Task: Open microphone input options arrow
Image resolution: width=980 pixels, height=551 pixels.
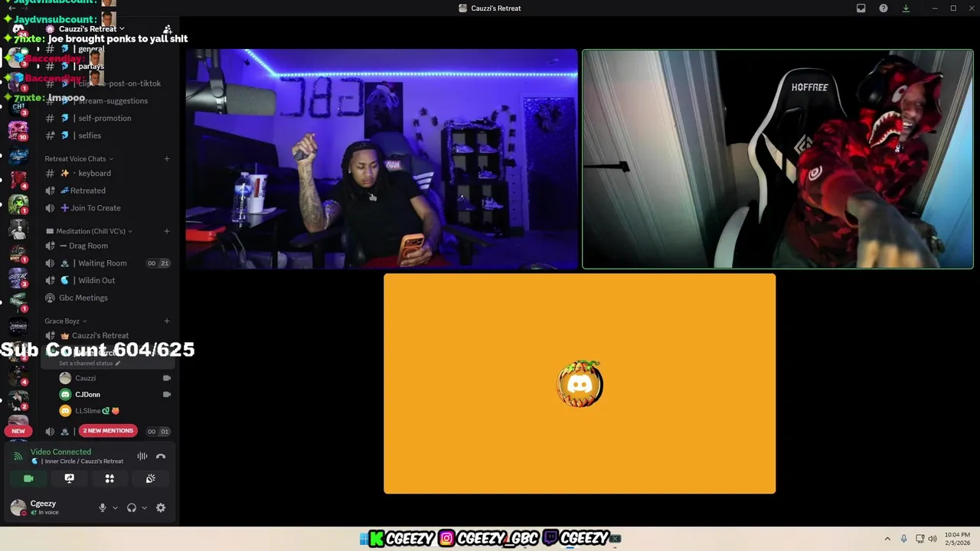Action: point(115,507)
